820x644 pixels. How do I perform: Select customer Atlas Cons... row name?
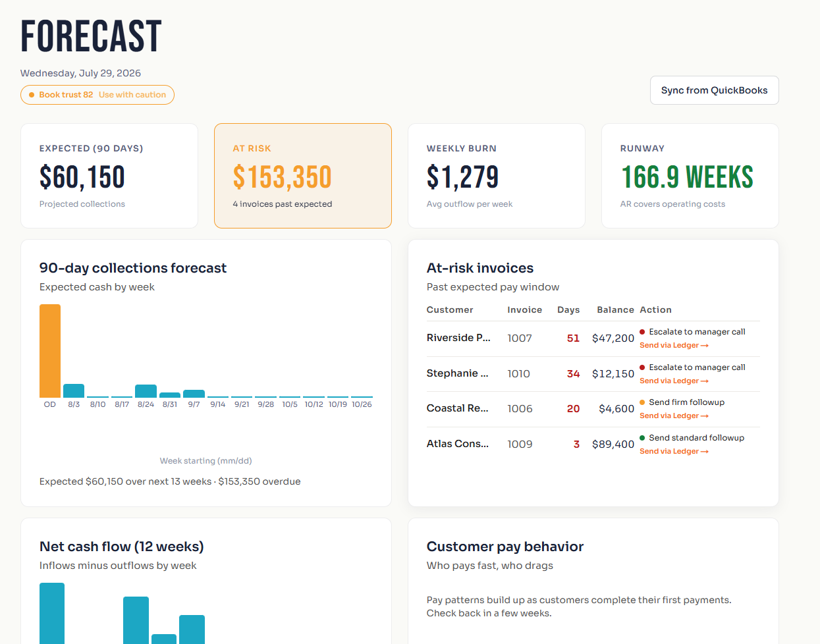(x=458, y=444)
